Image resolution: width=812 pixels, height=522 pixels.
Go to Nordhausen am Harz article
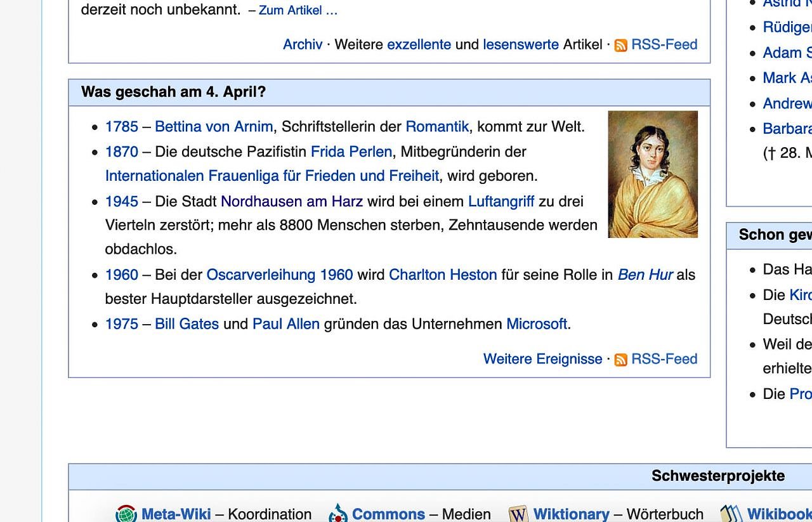pyautogui.click(x=291, y=201)
